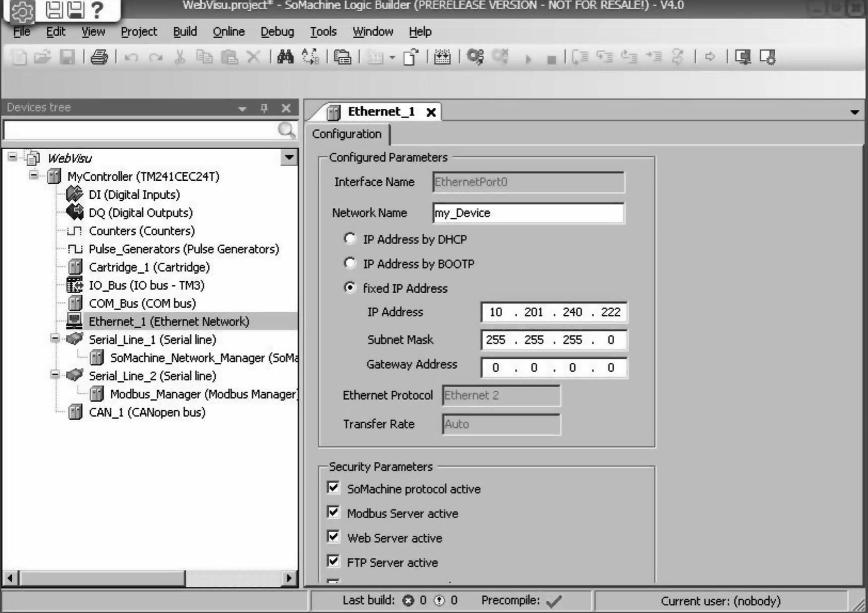
Task: Open the WebVisu row dropdown arrow
Action: pos(289,157)
